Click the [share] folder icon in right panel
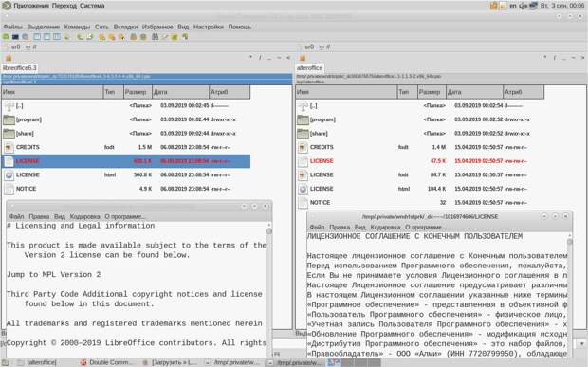This screenshot has height=367, width=588. (x=303, y=134)
